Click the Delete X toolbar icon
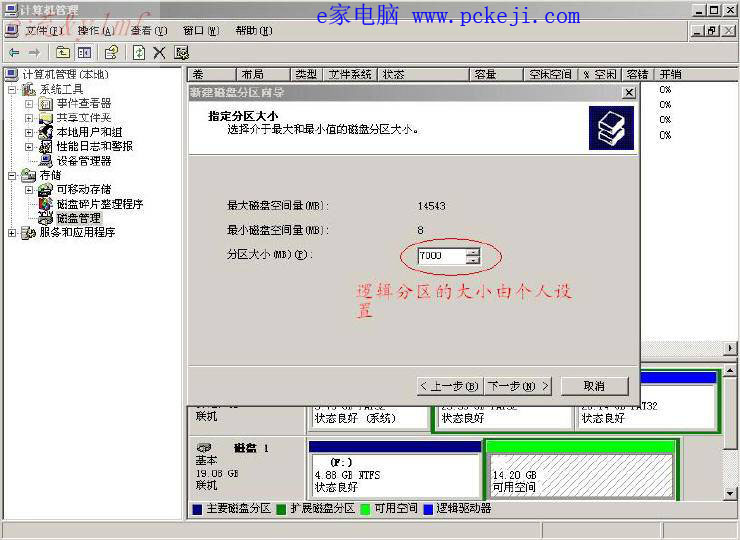Screen dimensions: 740x540 tap(160, 52)
